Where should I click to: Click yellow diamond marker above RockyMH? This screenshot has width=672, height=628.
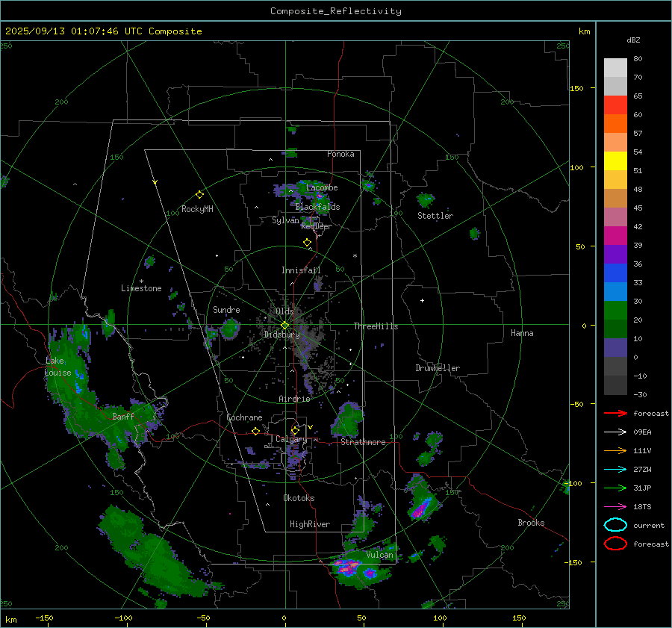pyautogui.click(x=199, y=195)
